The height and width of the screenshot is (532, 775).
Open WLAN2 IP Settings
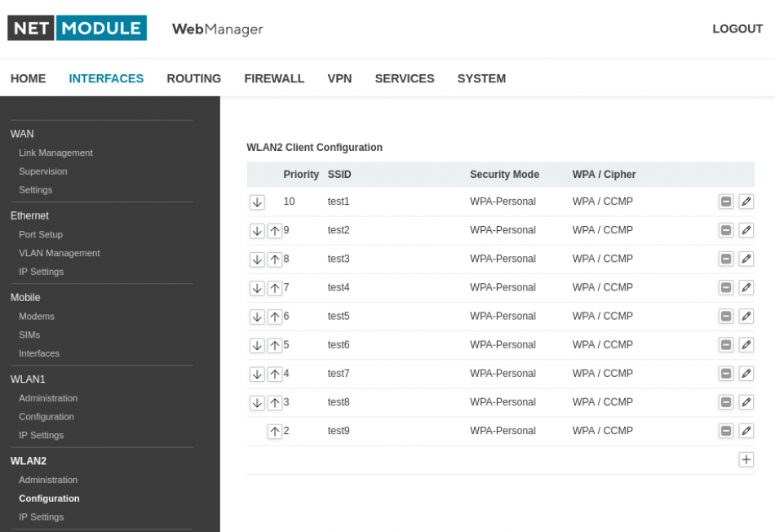pos(42,517)
